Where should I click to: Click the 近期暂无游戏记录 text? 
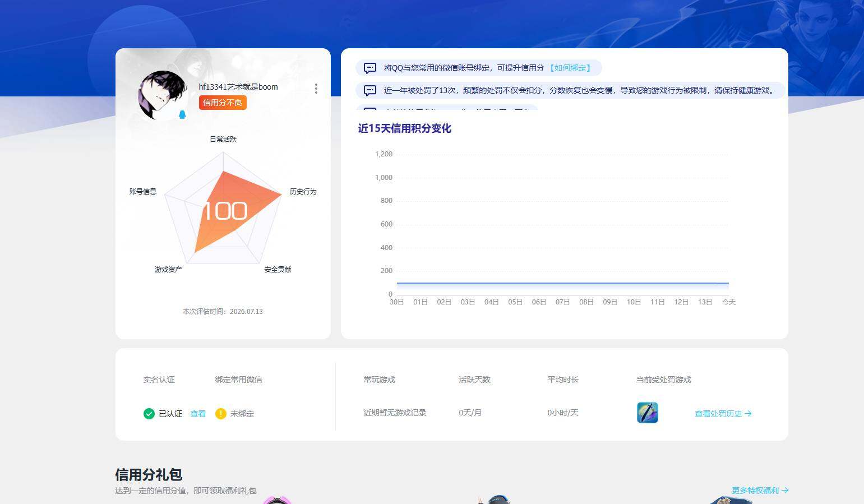click(395, 413)
